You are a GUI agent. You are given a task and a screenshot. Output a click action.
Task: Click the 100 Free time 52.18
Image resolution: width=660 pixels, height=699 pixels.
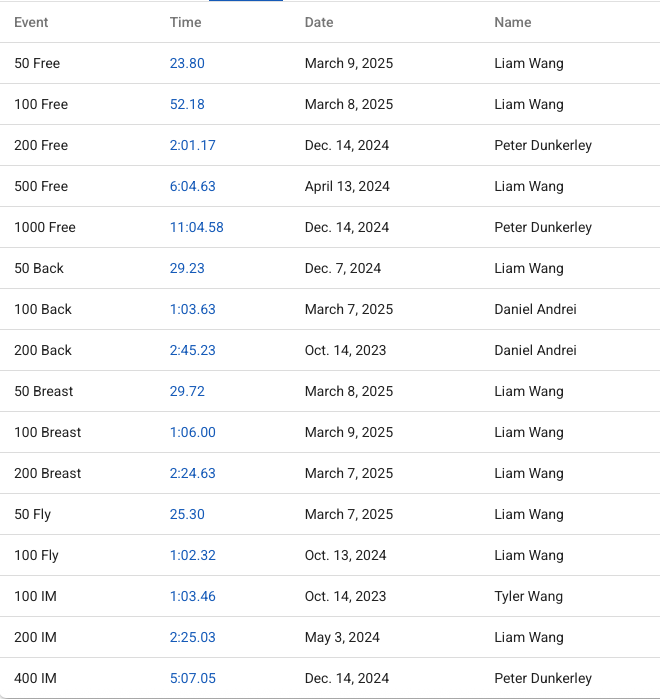click(x=187, y=104)
